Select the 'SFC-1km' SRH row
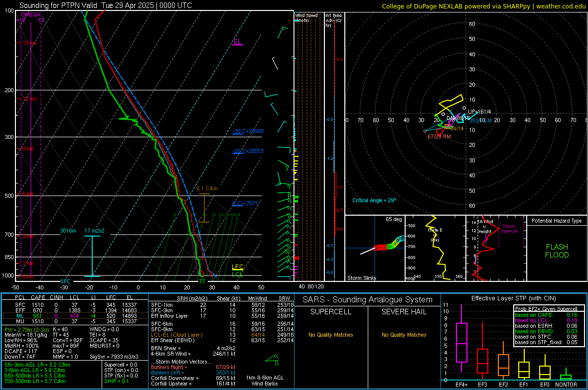This screenshot has width=588, height=390. pos(222,305)
